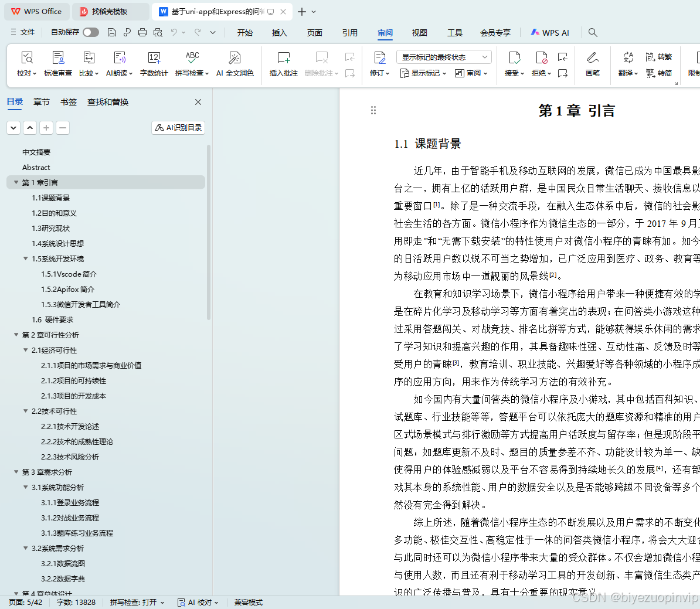The height and width of the screenshot is (609, 700).
Task: Collapse the 1.5系统开发环境 node
Action: pyautogui.click(x=25, y=258)
